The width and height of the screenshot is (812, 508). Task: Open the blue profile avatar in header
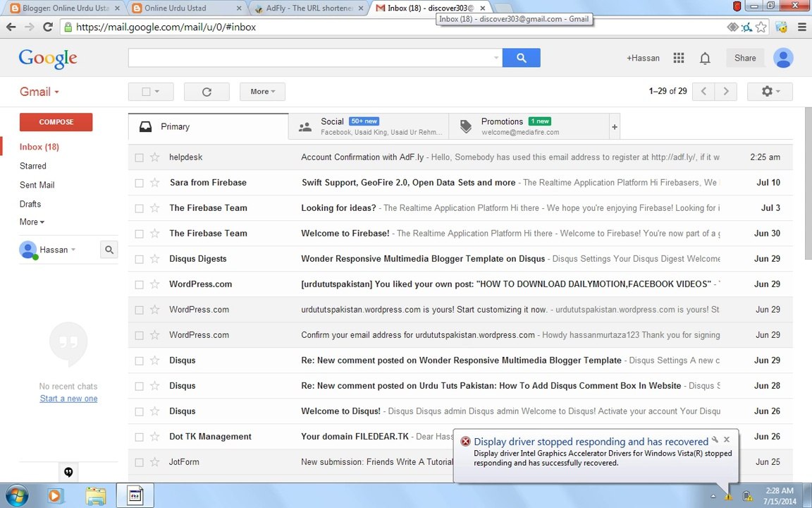click(783, 58)
